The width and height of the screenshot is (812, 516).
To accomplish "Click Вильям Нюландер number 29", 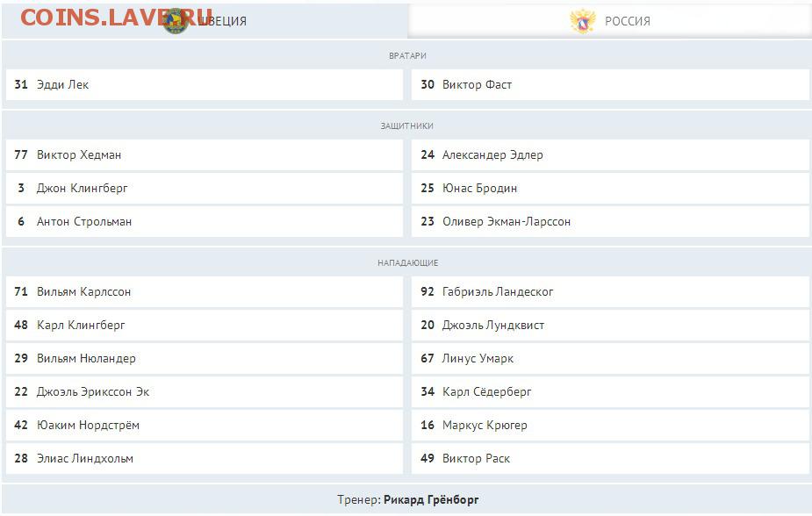I will (204, 358).
